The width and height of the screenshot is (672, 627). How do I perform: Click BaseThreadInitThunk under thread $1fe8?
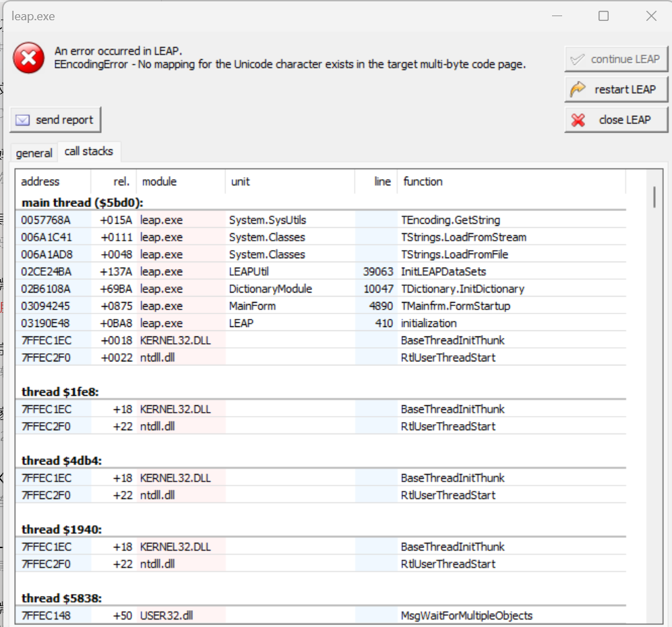452,409
